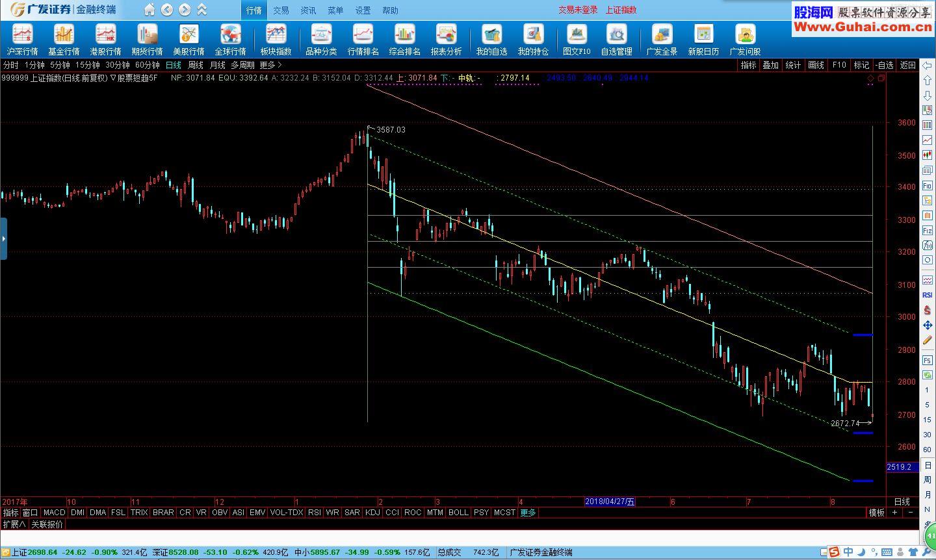This screenshot has width=936, height=560.
Task: Select the pencil drawing tool in sidebar
Action: pos(928,340)
